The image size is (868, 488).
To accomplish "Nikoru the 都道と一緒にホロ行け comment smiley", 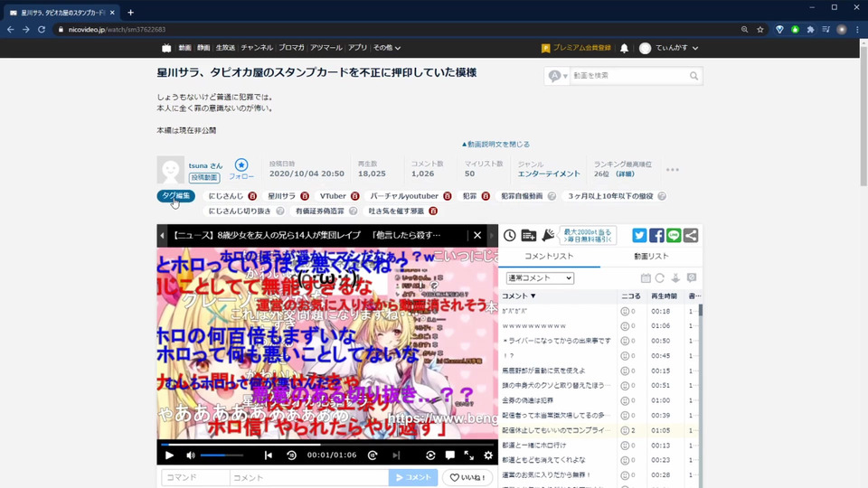I will tap(625, 446).
